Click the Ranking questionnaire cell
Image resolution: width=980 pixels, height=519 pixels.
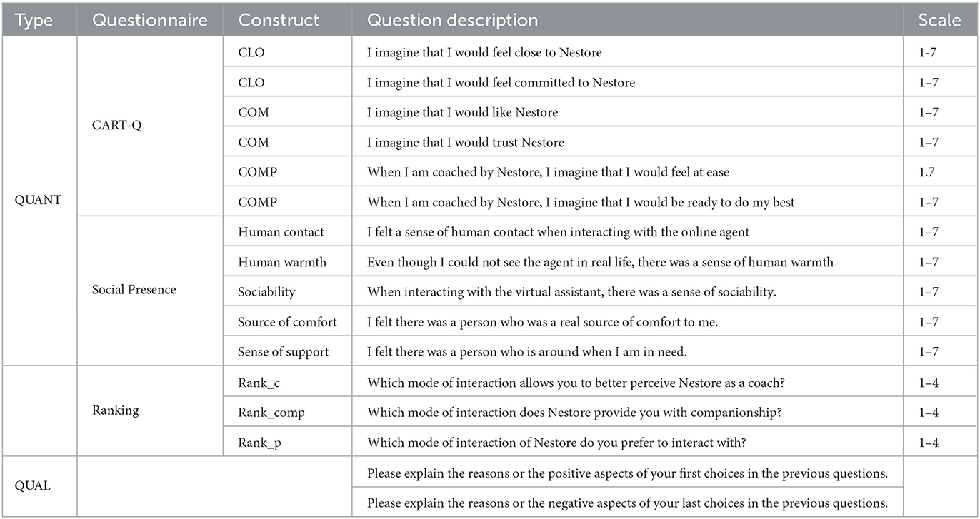(x=114, y=410)
